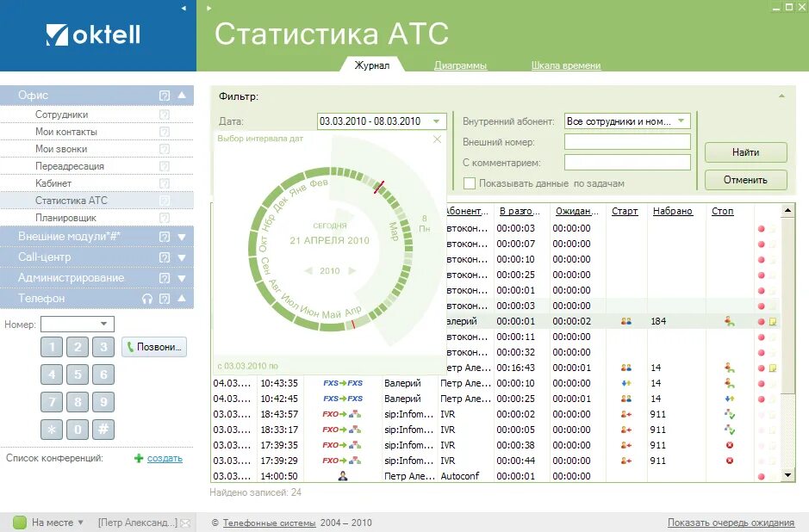Click red record dot in row 00:00:07
Viewport: 809px width, 532px height.
click(761, 244)
